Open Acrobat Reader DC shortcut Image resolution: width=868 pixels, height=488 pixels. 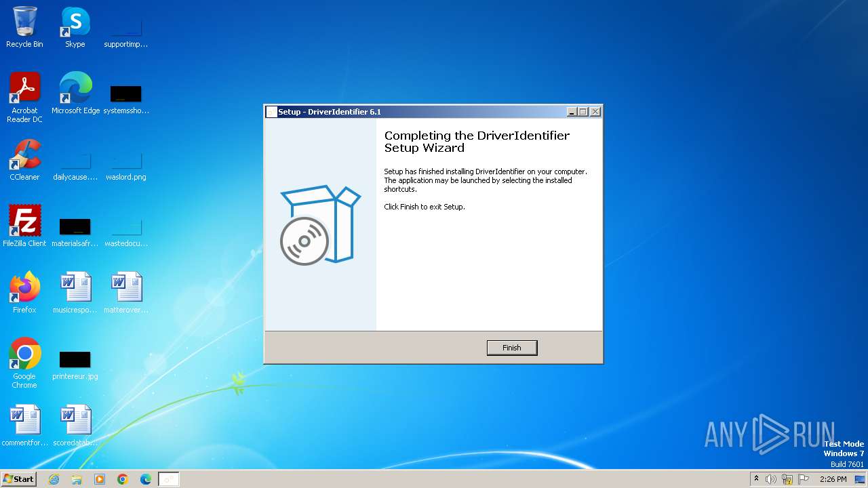coord(24,98)
